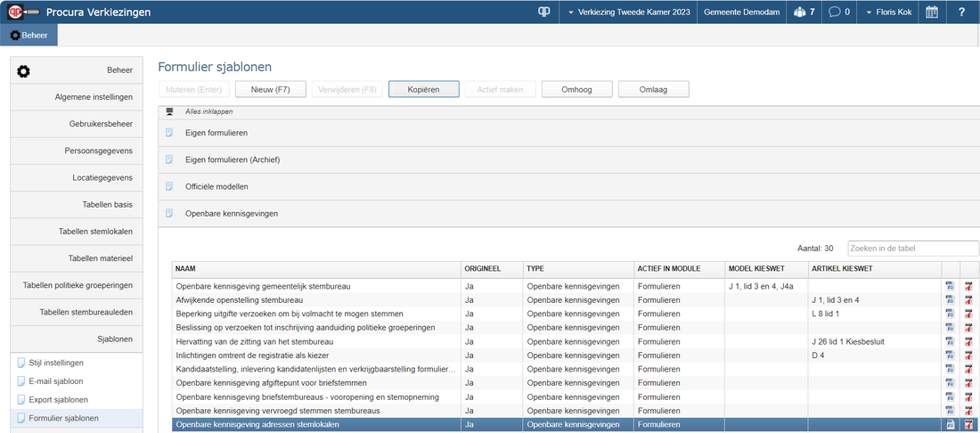The width and height of the screenshot is (980, 433).
Task: Click Alles inklappen to collapse all
Action: pyautogui.click(x=208, y=111)
